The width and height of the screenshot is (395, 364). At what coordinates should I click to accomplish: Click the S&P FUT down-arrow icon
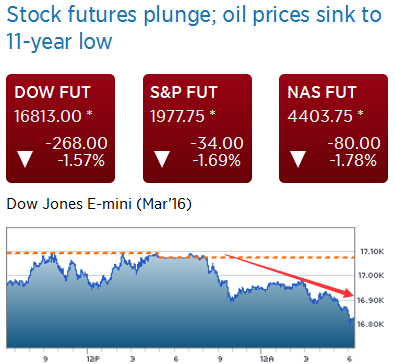pos(162,159)
